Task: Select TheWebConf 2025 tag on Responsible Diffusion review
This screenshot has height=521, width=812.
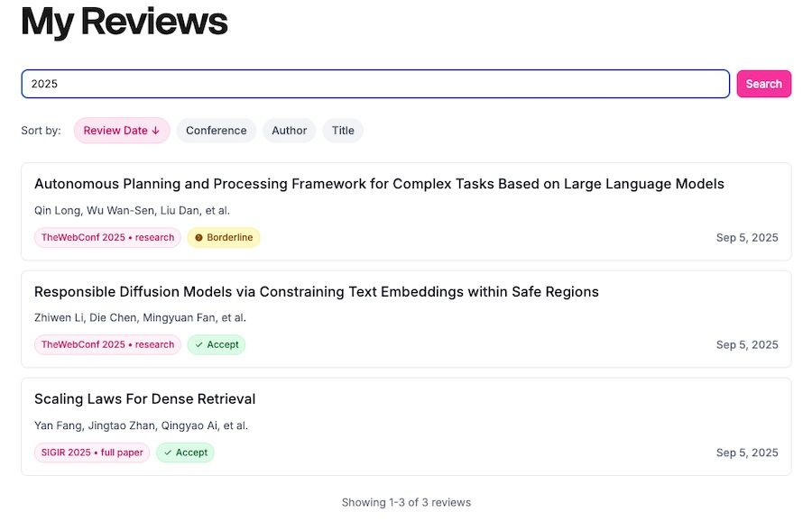Action: [x=107, y=345]
